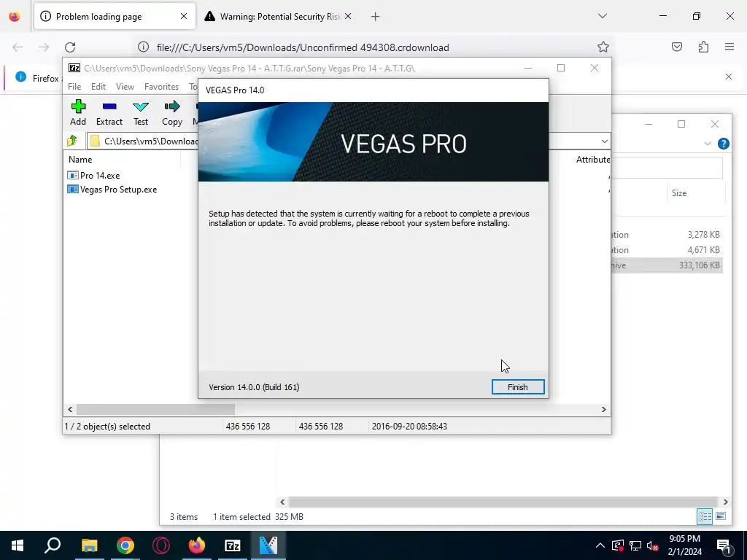Open Google Chrome from the taskbar
Image resolution: width=747 pixels, height=560 pixels.
coord(125,545)
